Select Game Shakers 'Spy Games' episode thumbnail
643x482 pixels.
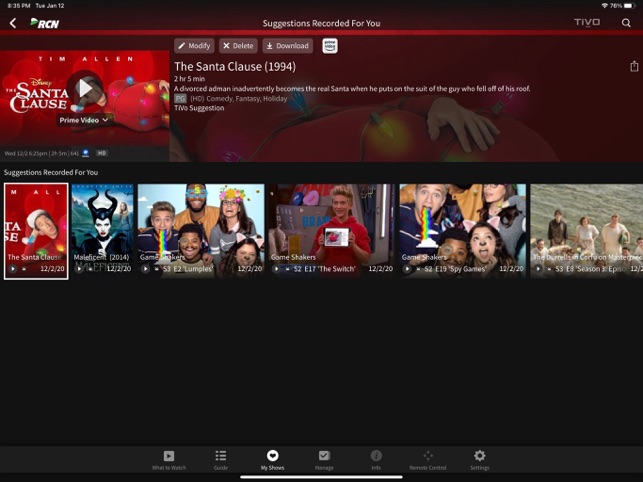click(x=463, y=231)
